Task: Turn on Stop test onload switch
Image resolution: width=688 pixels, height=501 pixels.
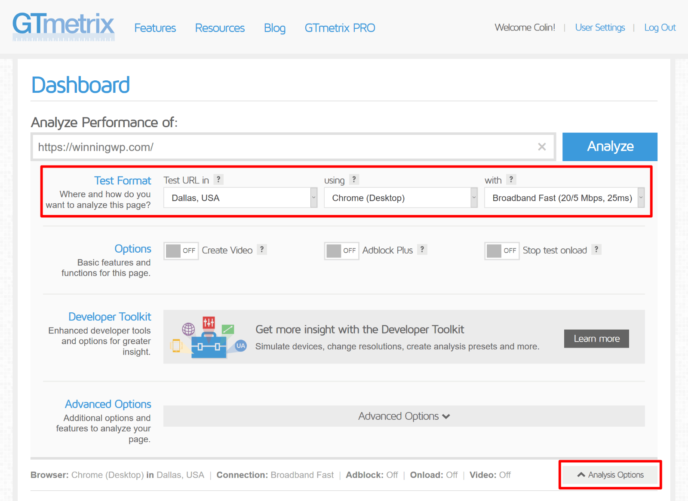Action: click(502, 251)
